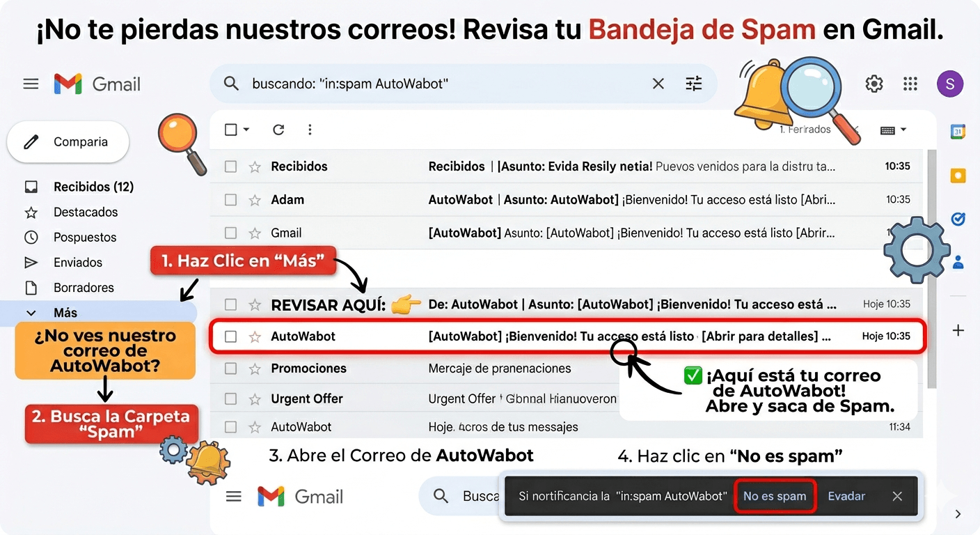980x535 pixels.
Task: Click the "buscando: in:spam AutoWabot" search field
Action: click(x=464, y=84)
